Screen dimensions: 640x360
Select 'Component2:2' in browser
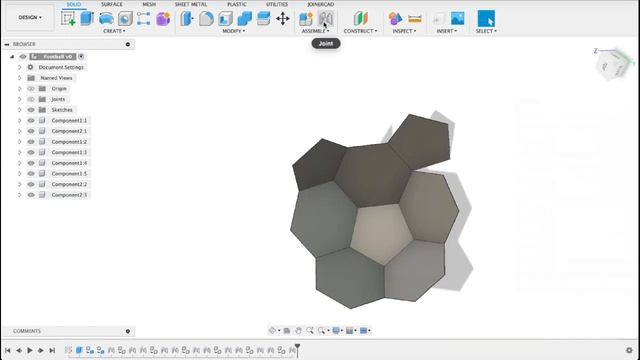point(69,184)
